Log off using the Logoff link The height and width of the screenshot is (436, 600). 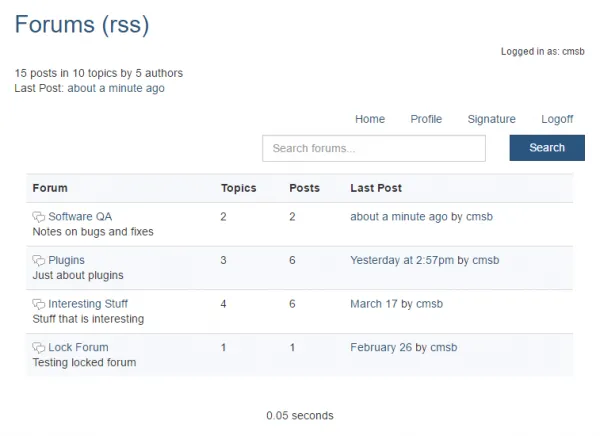tap(557, 119)
